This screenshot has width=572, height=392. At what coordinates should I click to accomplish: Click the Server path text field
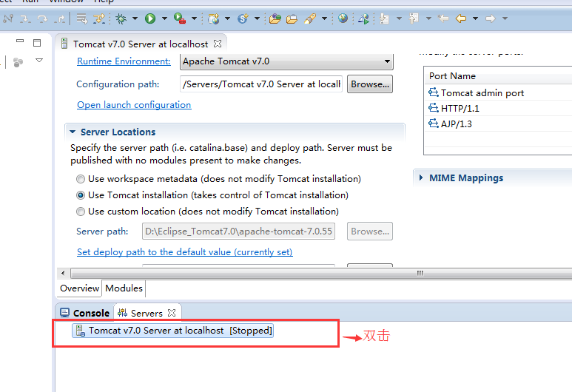coord(238,232)
